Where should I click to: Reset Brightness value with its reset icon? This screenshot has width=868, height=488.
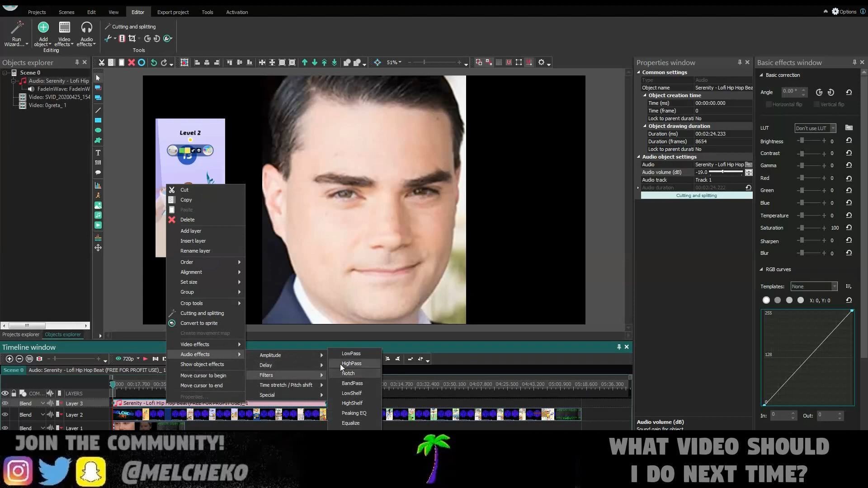click(x=849, y=141)
